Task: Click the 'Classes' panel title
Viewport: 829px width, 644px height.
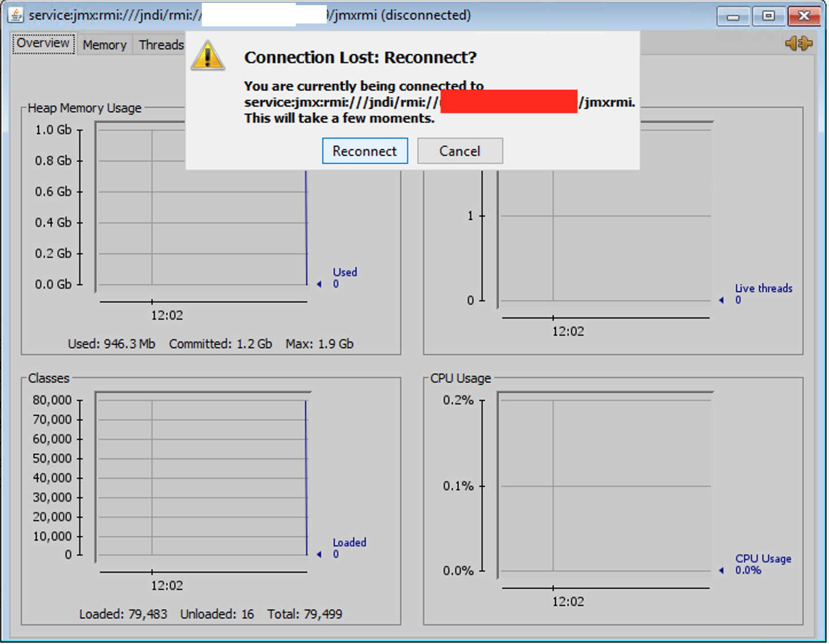Action: (49, 378)
